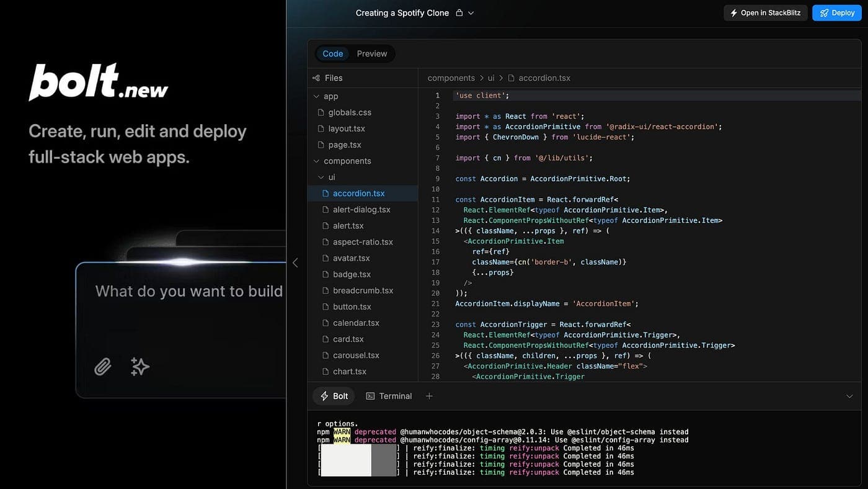Click ui in the breadcrumb path
The width and height of the screenshot is (868, 489).
(491, 78)
